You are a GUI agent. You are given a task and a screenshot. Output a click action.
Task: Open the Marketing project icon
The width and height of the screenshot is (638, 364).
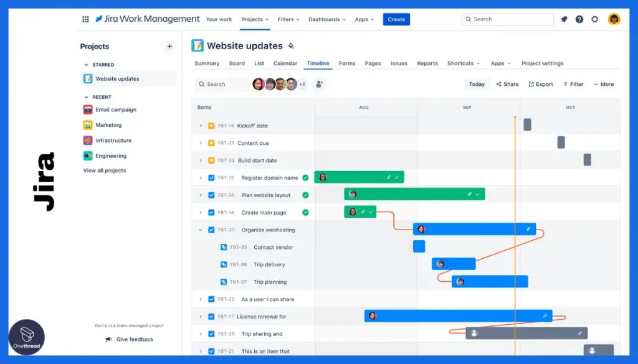click(88, 125)
